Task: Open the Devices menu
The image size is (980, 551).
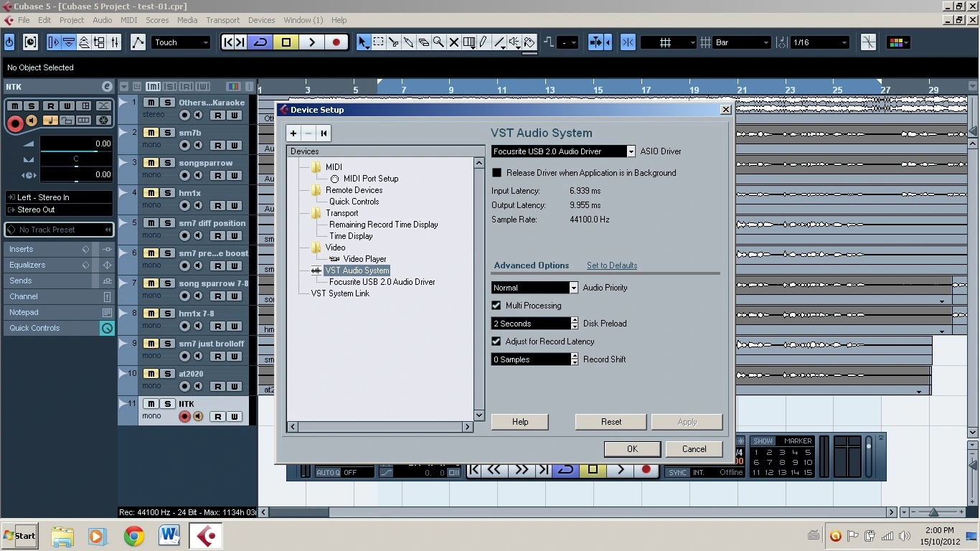Action: coord(261,20)
